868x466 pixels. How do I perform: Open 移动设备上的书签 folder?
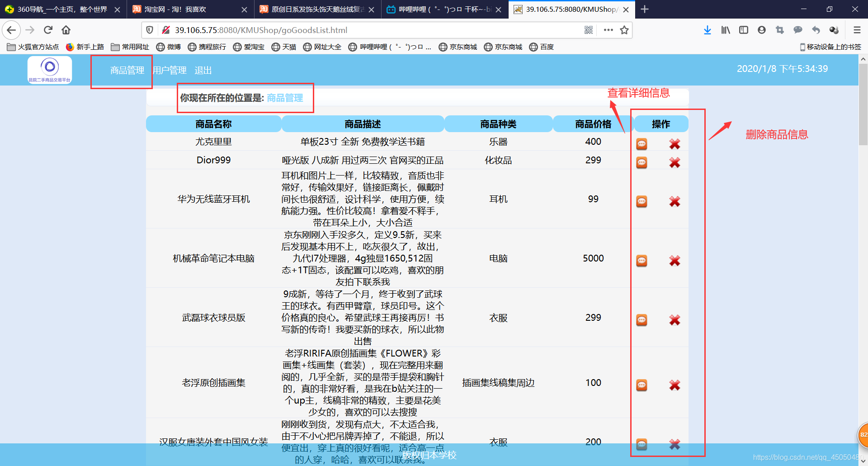(830, 47)
